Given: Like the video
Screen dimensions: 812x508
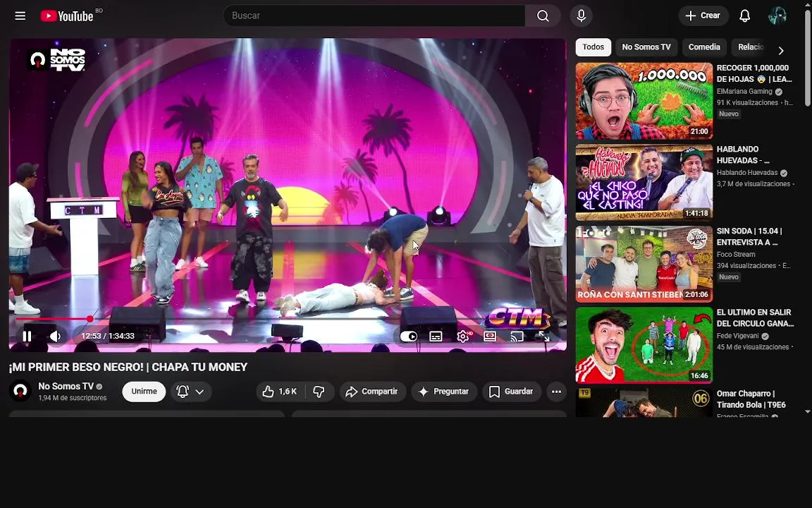Looking at the screenshot, I should 280,392.
